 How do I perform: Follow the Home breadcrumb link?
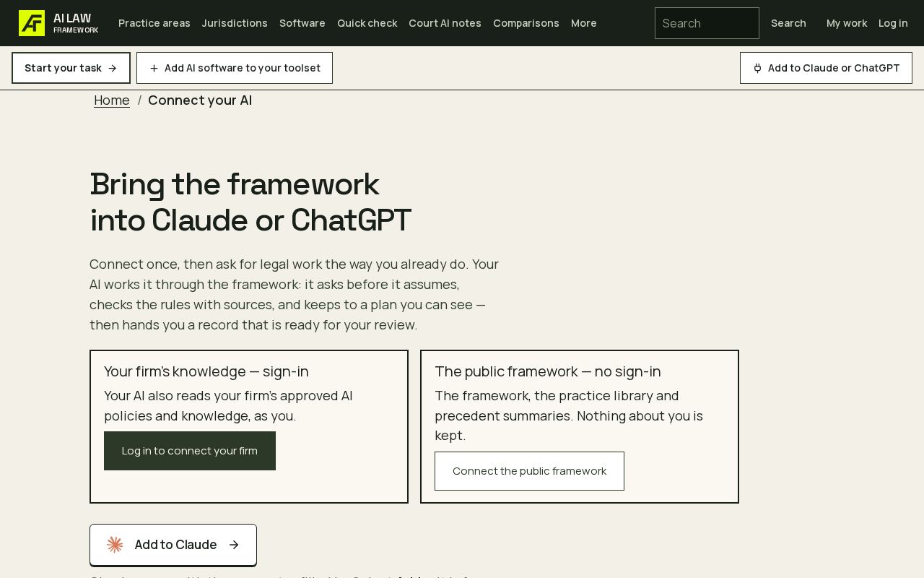112,100
